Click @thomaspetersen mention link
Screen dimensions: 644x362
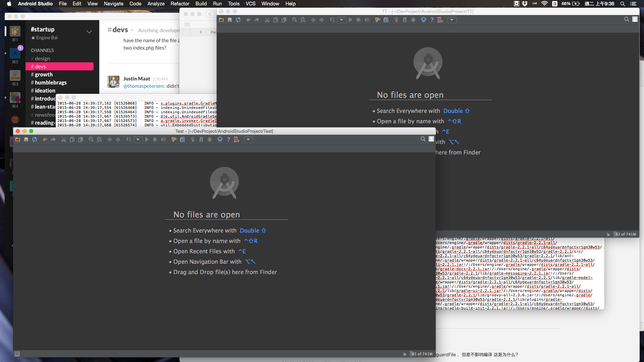tap(144, 86)
